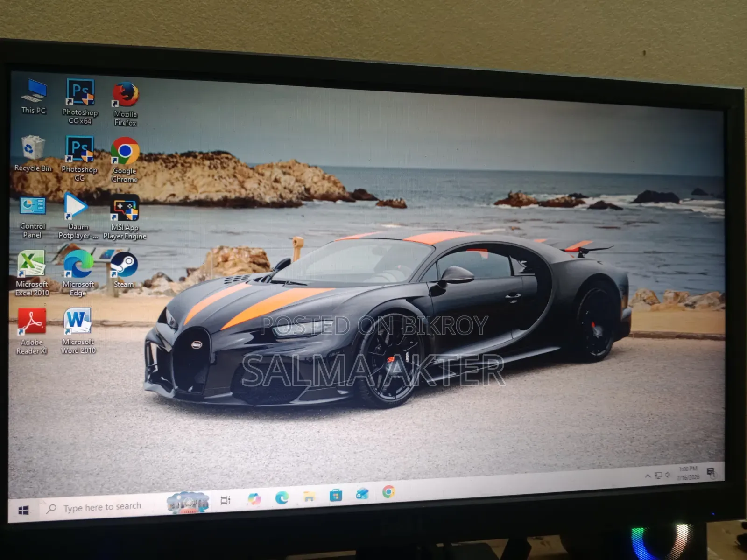
Task: Select the MSI App Player Engine icon
Action: [x=125, y=217]
